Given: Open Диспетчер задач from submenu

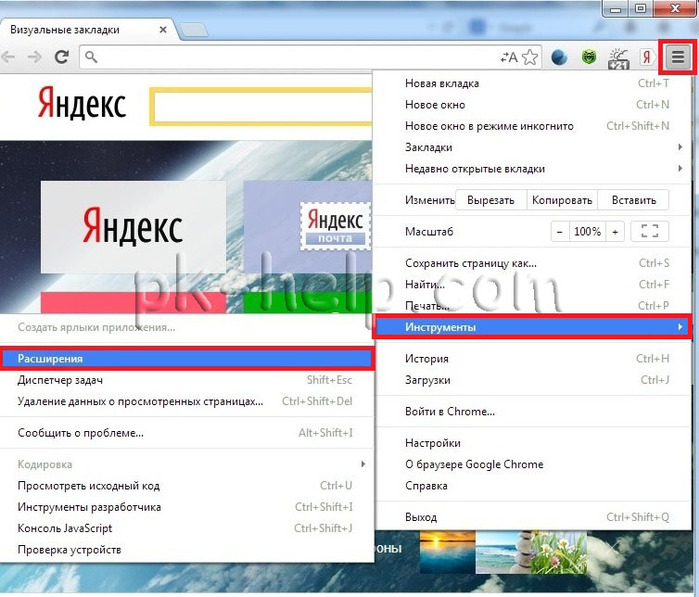Looking at the screenshot, I should (186, 380).
